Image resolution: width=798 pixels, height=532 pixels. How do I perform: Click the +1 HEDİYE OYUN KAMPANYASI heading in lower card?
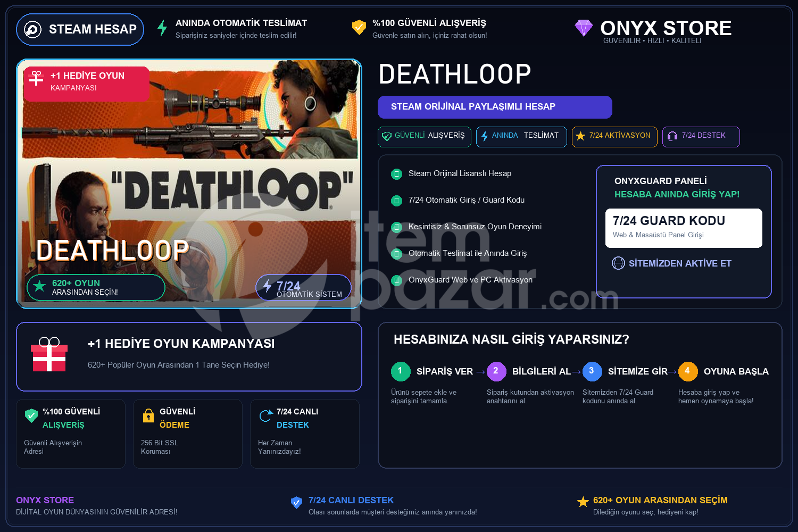[181, 344]
